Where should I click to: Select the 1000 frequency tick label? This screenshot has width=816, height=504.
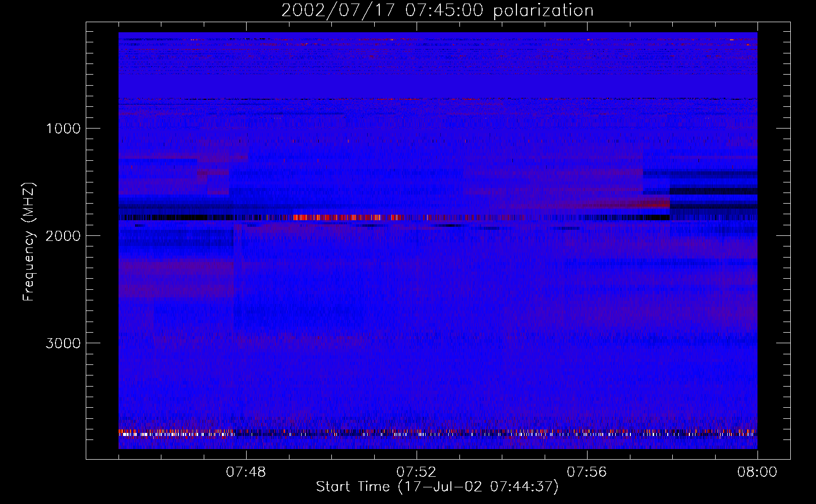click(x=63, y=129)
